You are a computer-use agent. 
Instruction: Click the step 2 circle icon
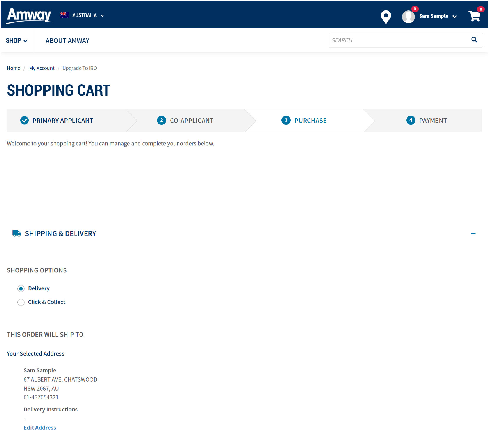click(x=161, y=120)
